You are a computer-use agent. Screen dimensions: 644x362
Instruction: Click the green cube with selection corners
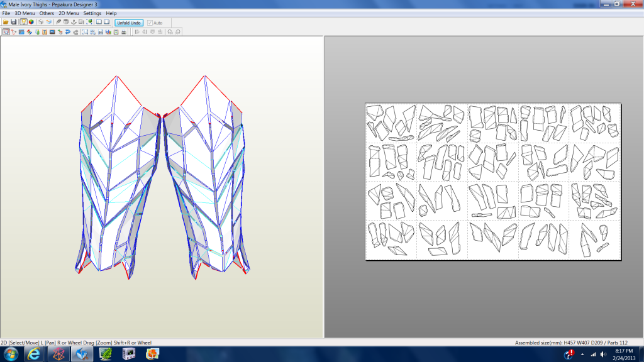[89, 22]
